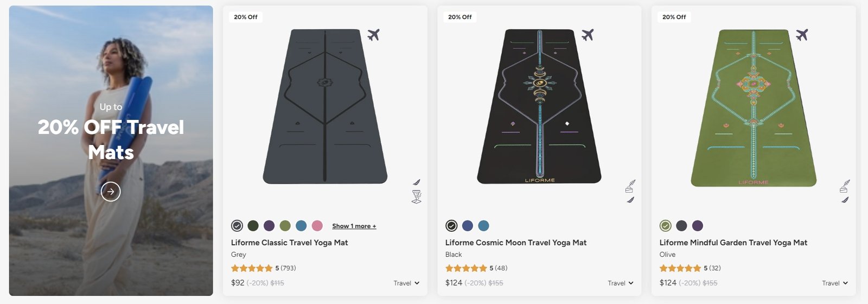Click the hourglass icon on Classic Travel mat
868x304 pixels.
pyautogui.click(x=416, y=197)
